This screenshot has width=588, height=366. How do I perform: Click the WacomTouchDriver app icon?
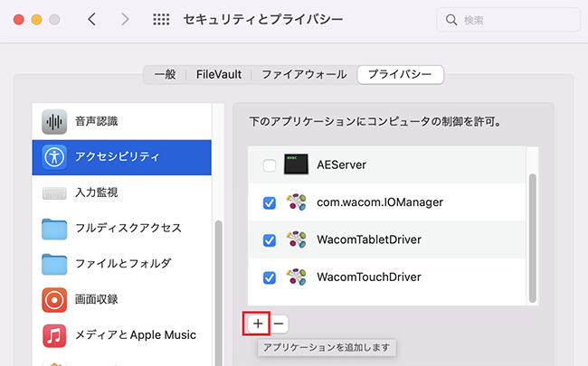[296, 277]
